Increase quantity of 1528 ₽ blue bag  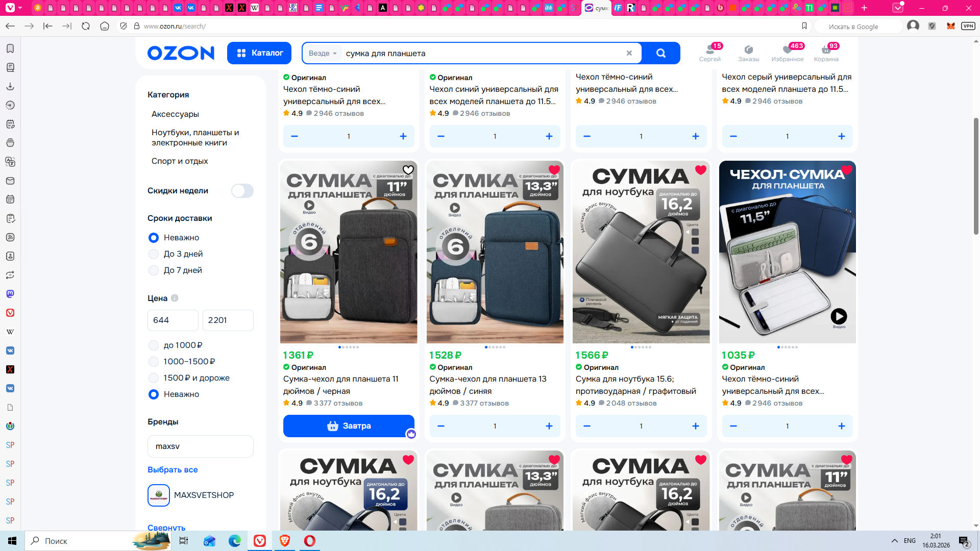pyautogui.click(x=549, y=426)
